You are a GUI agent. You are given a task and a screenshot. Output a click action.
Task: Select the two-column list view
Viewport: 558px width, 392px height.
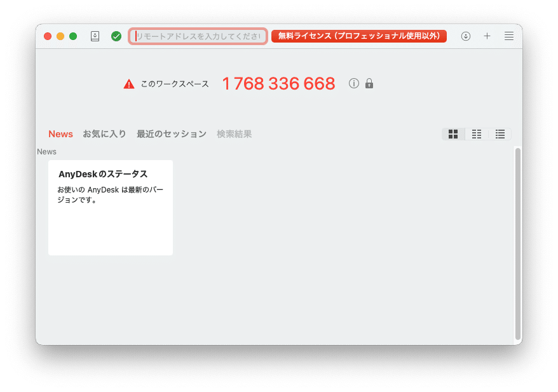477,134
